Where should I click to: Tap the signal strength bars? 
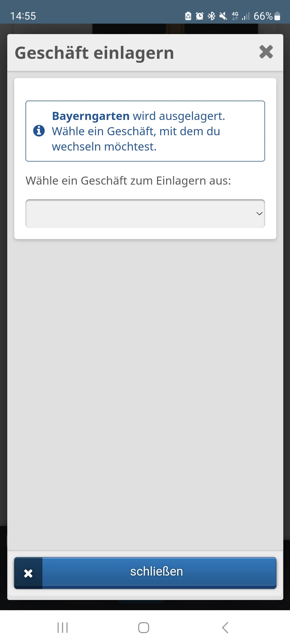[x=246, y=16]
